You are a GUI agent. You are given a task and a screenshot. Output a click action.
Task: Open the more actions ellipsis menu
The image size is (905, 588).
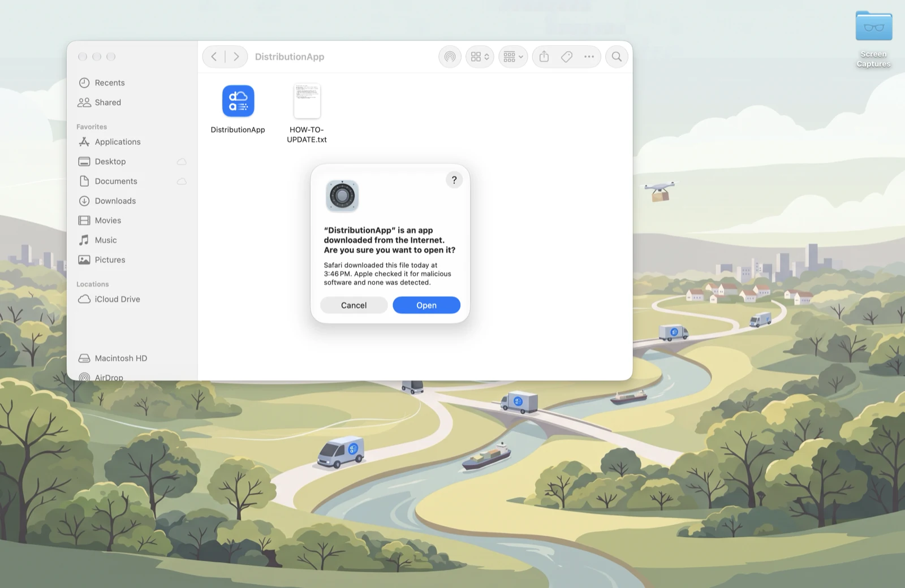[589, 57]
